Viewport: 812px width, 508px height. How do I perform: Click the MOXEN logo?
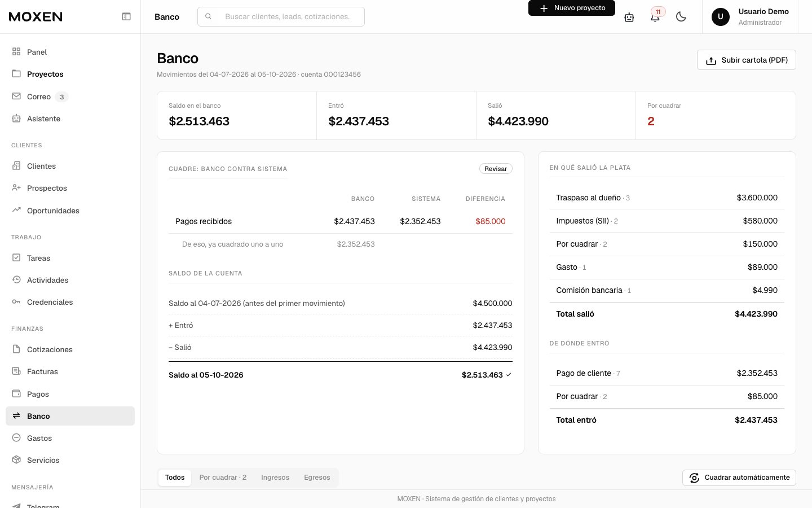pos(36,16)
